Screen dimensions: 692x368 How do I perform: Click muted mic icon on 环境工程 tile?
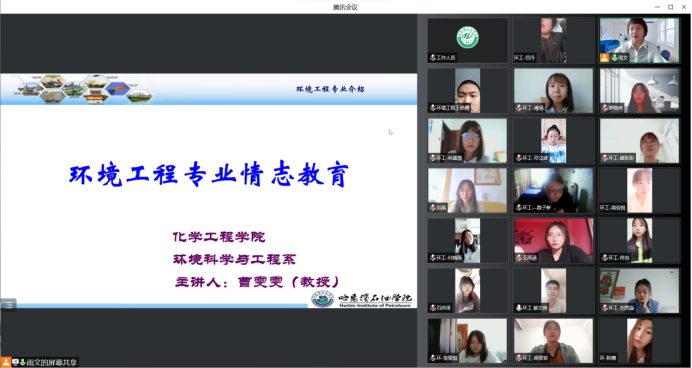click(433, 108)
